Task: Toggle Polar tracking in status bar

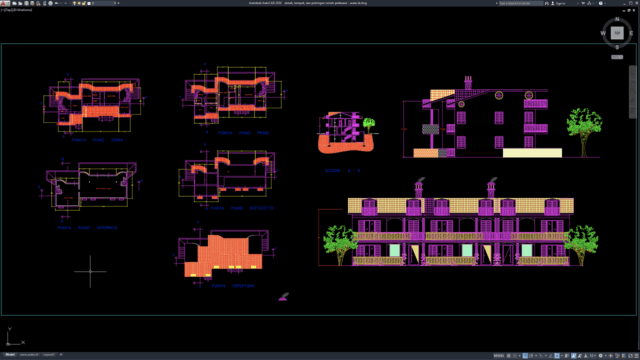Action: tap(531, 356)
